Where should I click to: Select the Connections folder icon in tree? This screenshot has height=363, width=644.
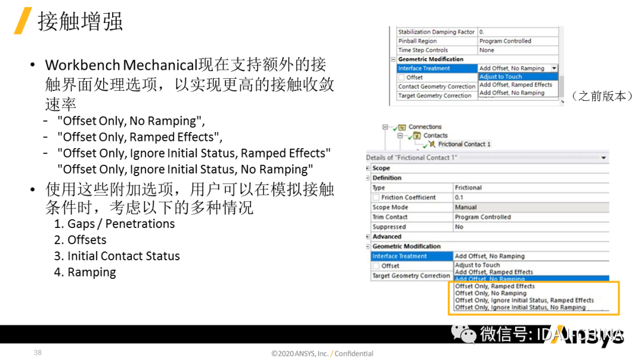click(x=402, y=127)
